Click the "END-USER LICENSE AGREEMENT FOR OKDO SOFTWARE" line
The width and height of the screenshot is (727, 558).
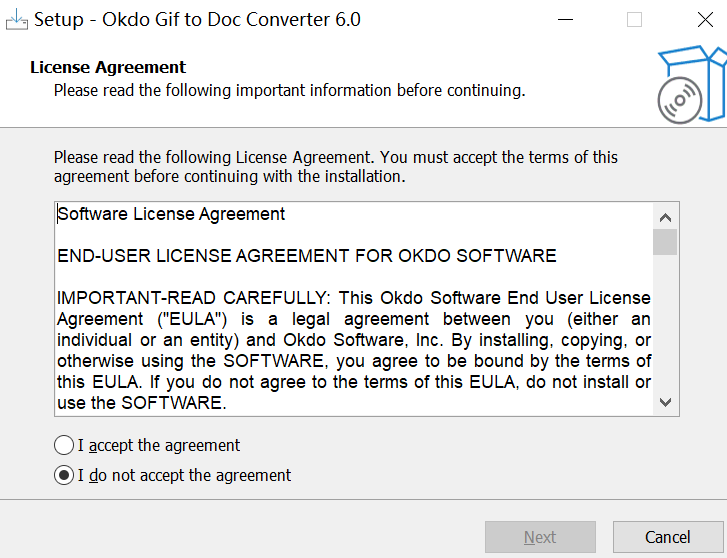pos(306,256)
